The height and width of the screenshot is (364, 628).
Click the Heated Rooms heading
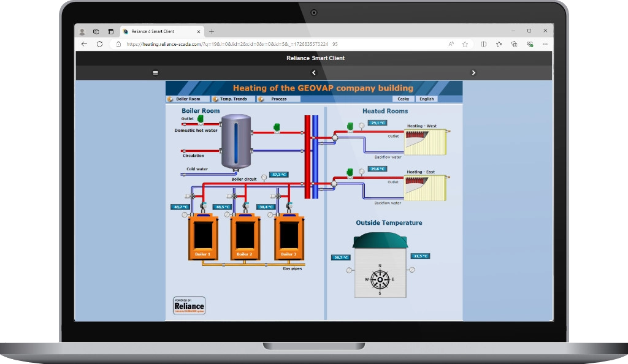(x=385, y=111)
